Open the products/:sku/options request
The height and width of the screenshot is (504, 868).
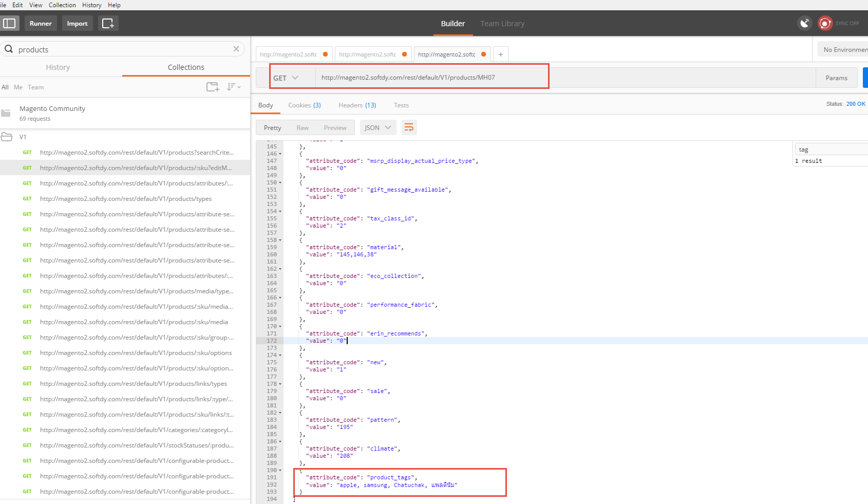point(125,352)
